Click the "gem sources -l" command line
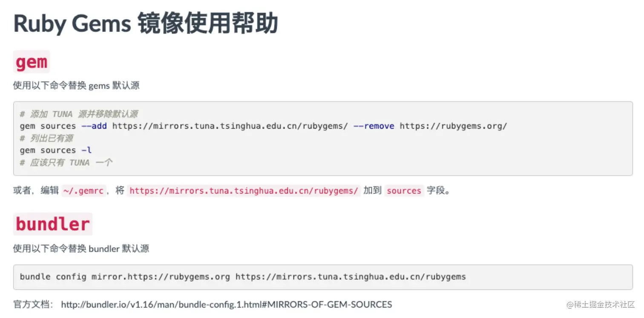 click(56, 150)
